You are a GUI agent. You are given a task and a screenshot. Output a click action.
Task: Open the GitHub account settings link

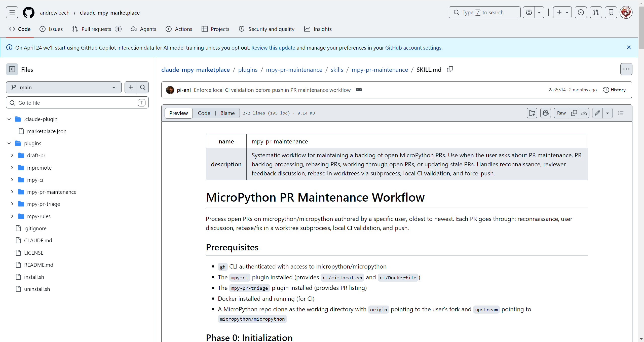pos(413,48)
